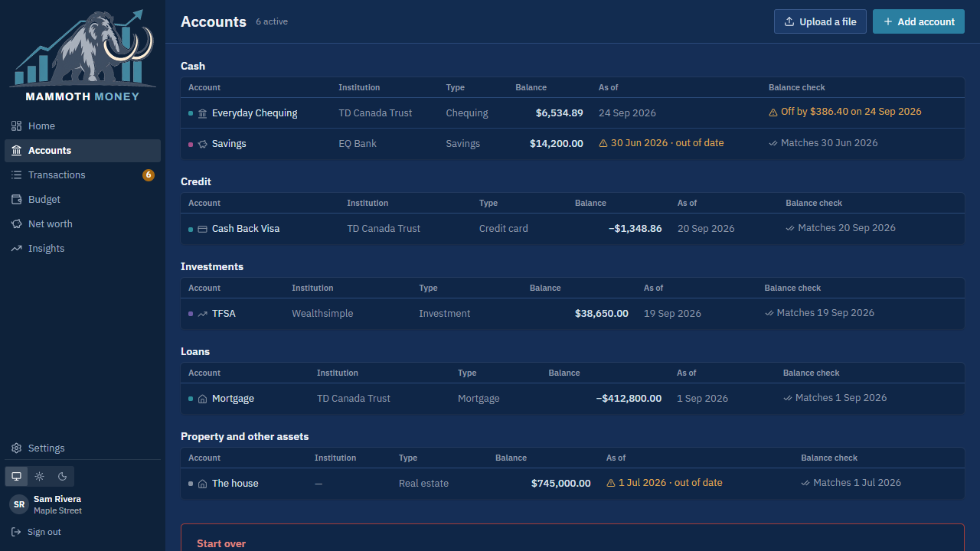Viewport: 980px width, 551px height.
Task: Click the Wealthsimple institution cell
Action: click(x=322, y=314)
